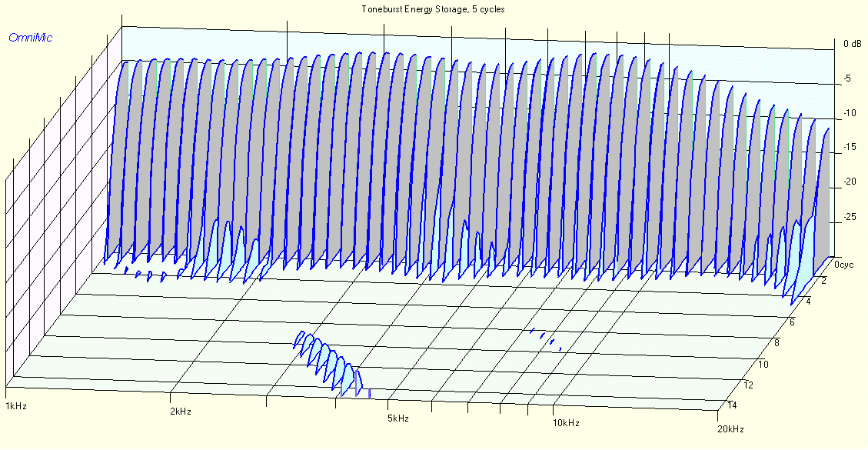Image resolution: width=868 pixels, height=450 pixels.
Task: Click the chart title 'Toneburst Energy Storage, 5 cycles'
Action: coord(433,9)
